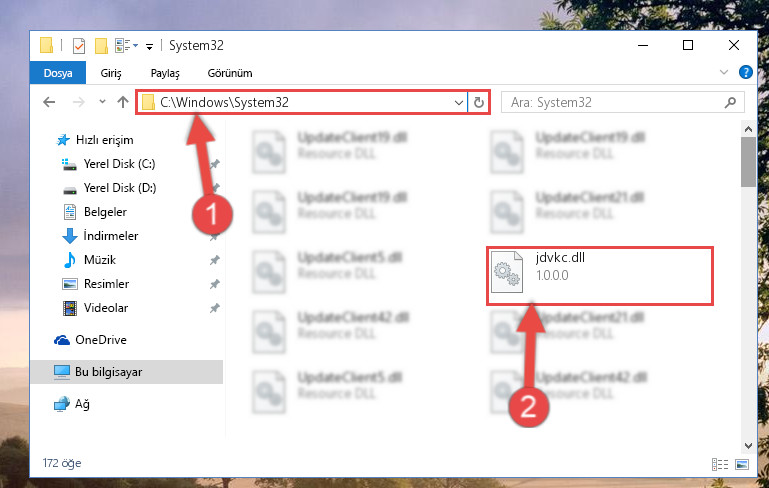This screenshot has height=488, width=769.
Task: Open recent locations dropdown arrow
Action: coord(102,102)
